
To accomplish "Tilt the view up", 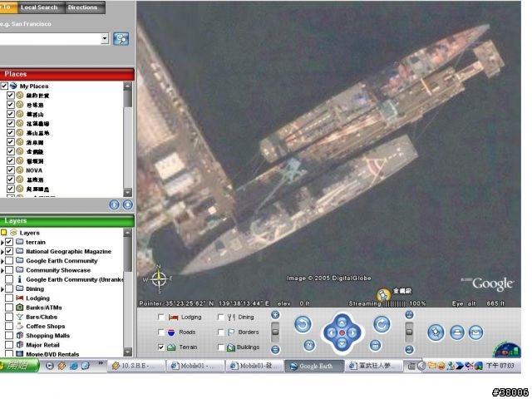I will tap(410, 315).
